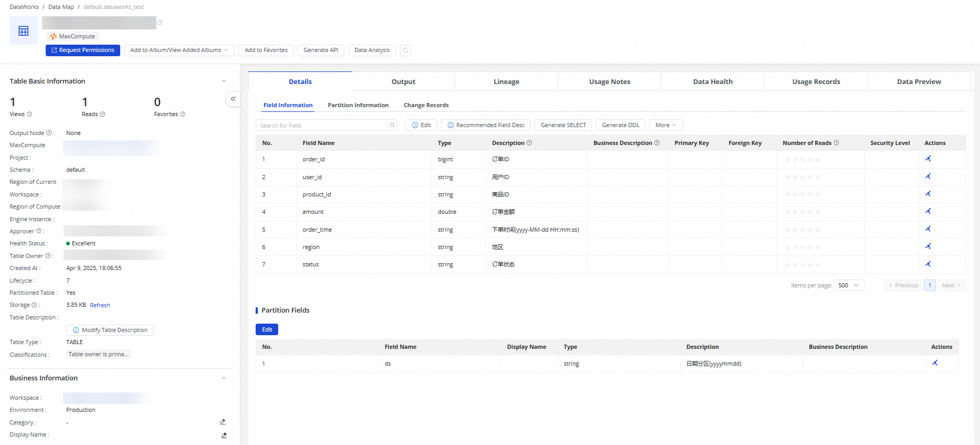Open help icon next to Favorites
Screen dimensions: 980x445
point(183,114)
